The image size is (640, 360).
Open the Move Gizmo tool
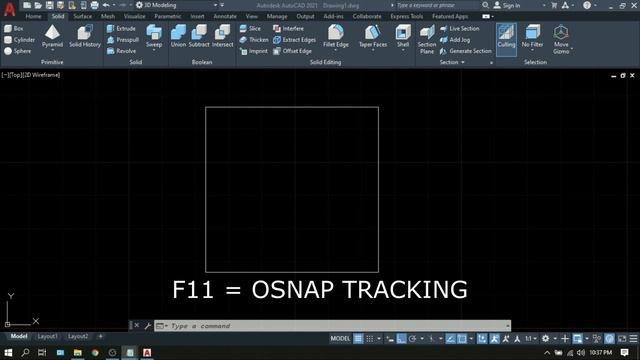tap(561, 39)
